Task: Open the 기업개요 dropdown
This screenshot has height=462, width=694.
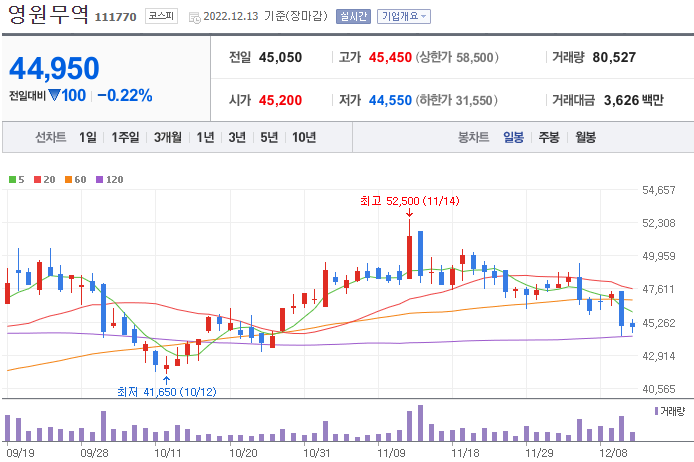Action: pyautogui.click(x=404, y=16)
